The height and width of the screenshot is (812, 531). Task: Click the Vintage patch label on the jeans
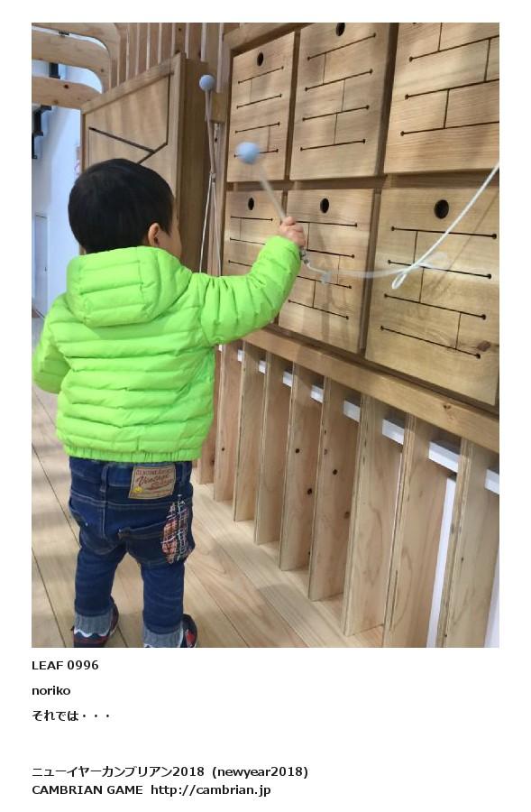pos(152,481)
